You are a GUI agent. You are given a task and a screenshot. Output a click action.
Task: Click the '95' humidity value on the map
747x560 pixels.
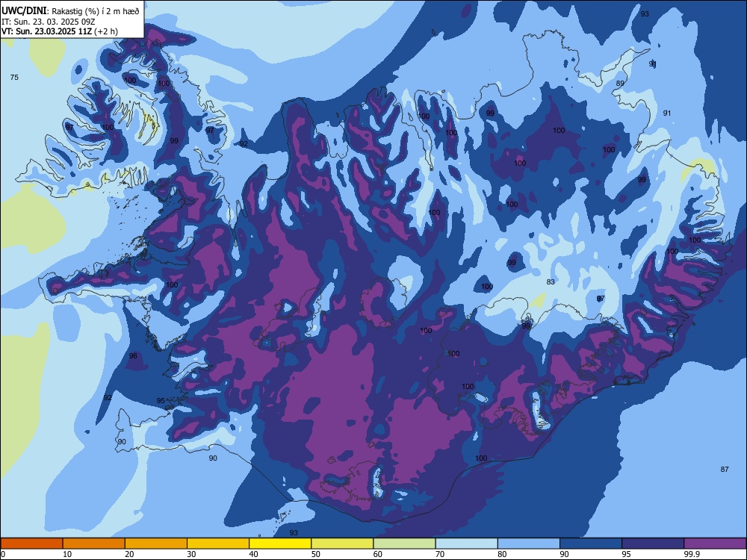(x=161, y=400)
